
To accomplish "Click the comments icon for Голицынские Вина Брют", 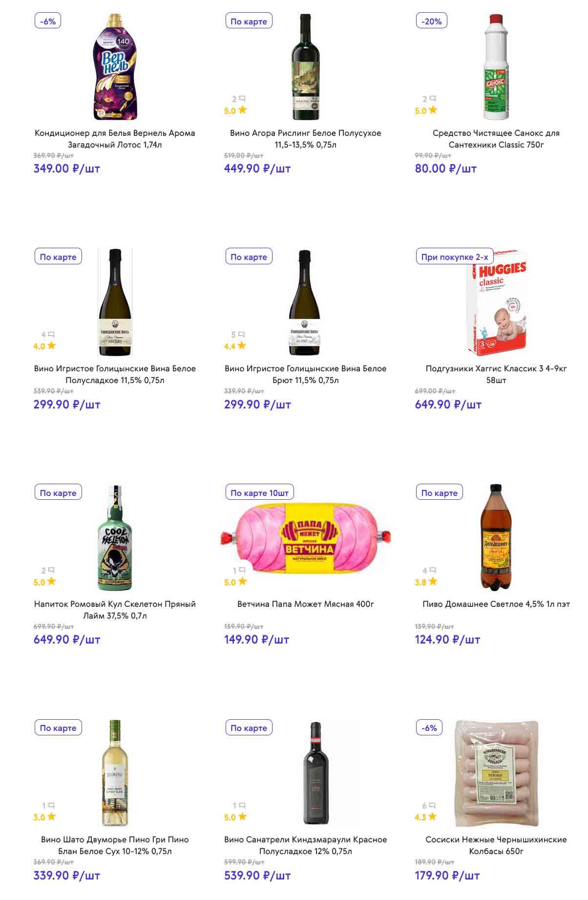I will [x=238, y=335].
